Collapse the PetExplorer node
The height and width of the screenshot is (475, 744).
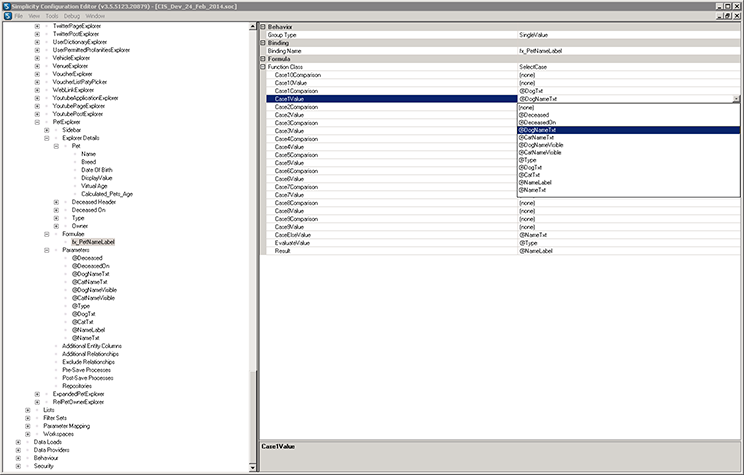point(37,122)
